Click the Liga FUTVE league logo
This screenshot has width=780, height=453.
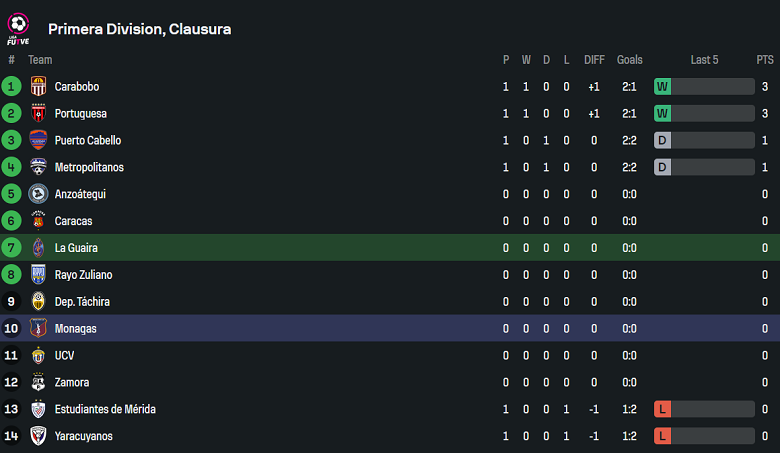(18, 28)
